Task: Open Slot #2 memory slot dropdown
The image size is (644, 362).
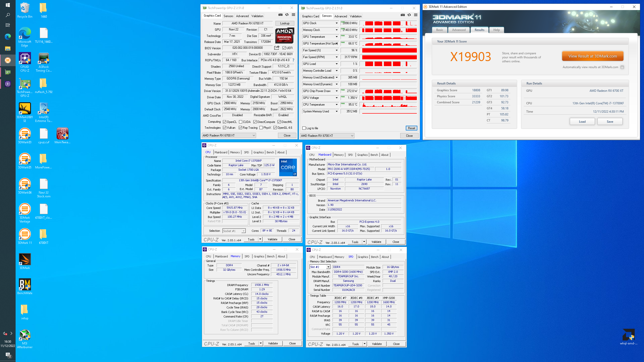Action: 320,267
